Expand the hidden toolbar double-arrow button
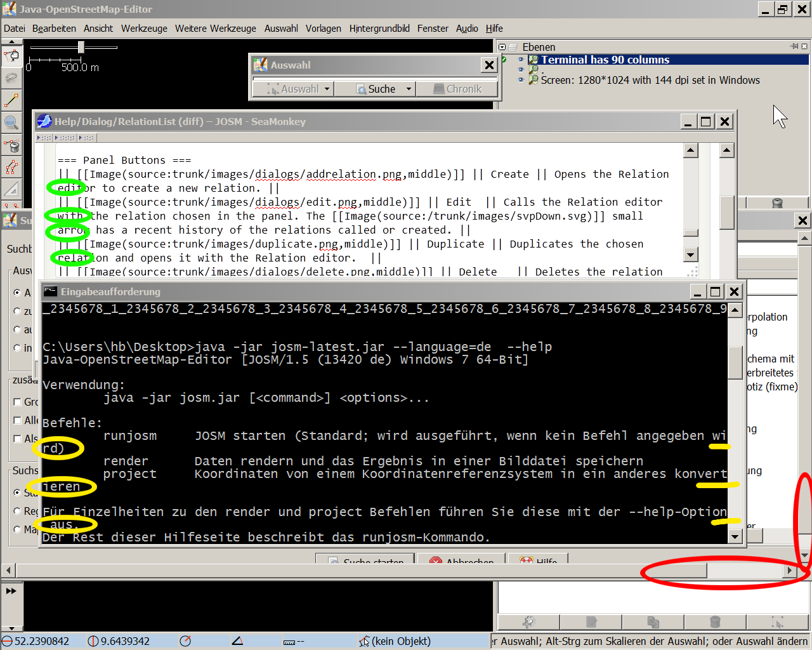 [11, 591]
